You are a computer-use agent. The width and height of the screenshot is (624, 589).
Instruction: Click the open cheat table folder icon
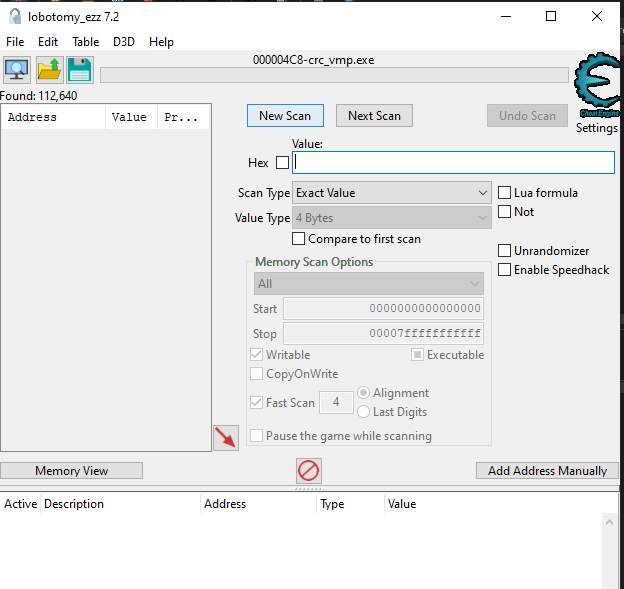49,70
